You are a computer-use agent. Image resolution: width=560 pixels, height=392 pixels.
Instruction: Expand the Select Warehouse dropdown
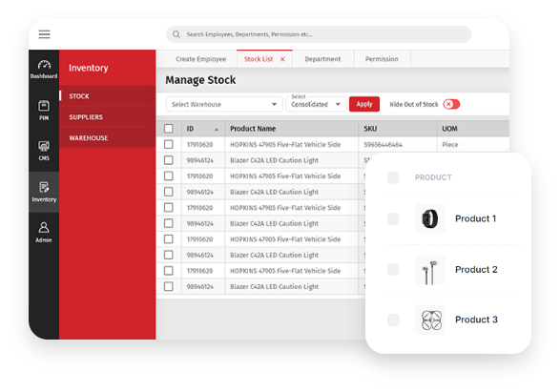[x=224, y=104]
